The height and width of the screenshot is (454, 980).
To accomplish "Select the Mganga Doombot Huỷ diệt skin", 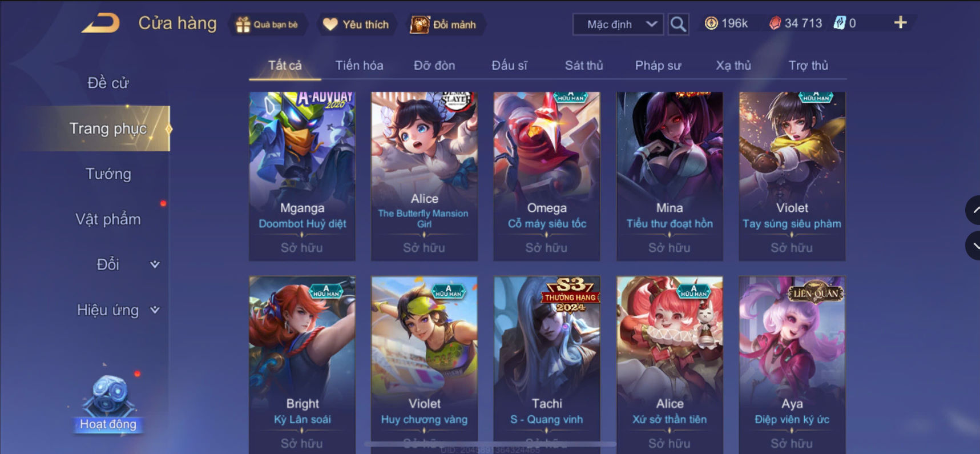I will [x=302, y=176].
